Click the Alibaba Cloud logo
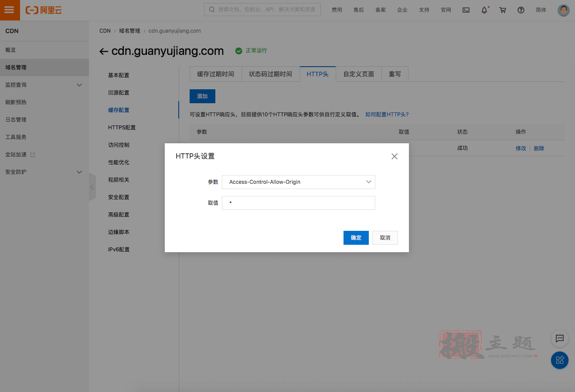Image resolution: width=575 pixels, height=392 pixels. pos(44,10)
